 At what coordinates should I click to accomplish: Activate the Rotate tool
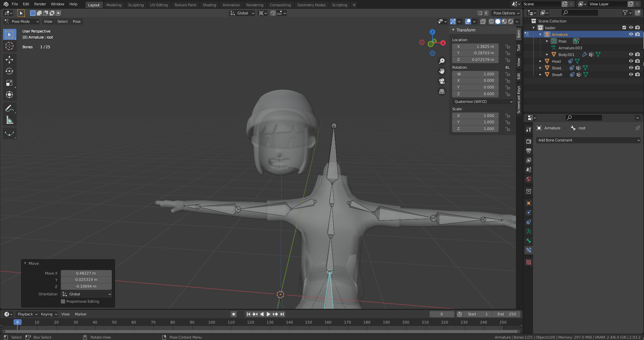tap(9, 71)
